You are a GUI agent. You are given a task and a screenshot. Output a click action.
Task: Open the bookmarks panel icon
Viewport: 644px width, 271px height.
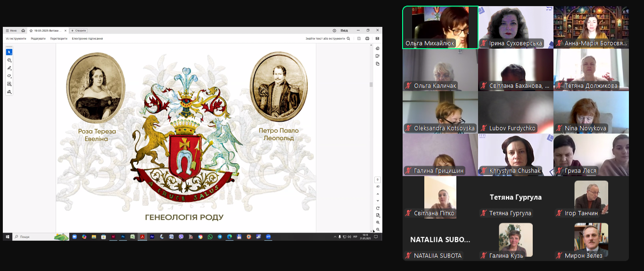coord(378,56)
